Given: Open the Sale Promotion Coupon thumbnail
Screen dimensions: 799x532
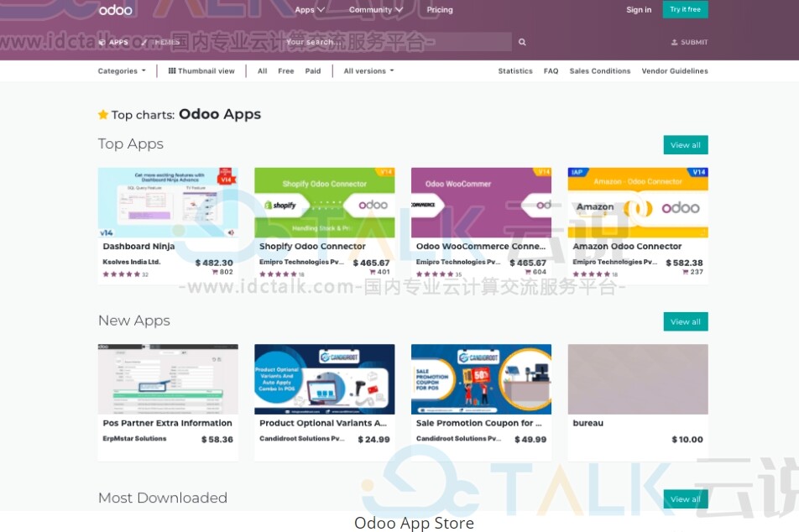Looking at the screenshot, I should pyautogui.click(x=482, y=379).
